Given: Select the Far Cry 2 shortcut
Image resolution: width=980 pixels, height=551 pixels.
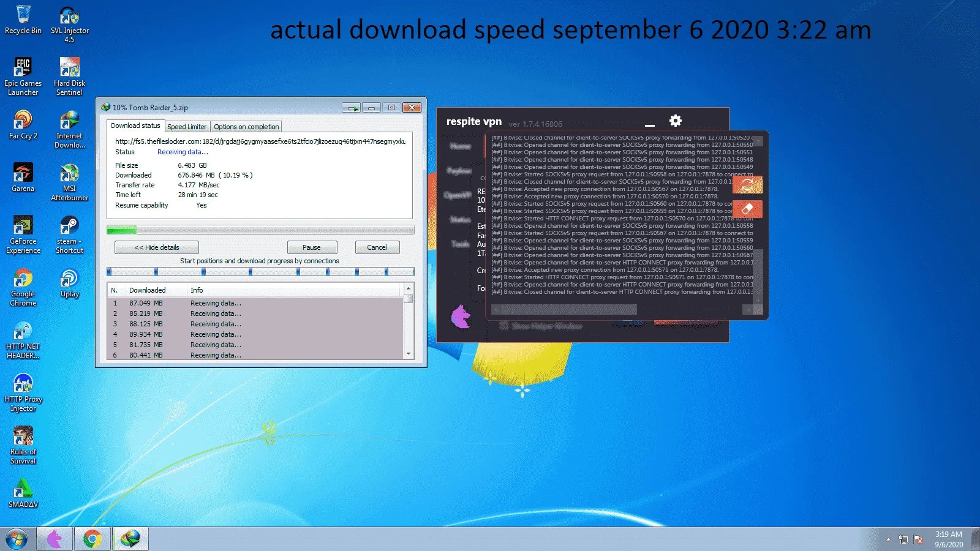Looking at the screenshot, I should [23, 125].
